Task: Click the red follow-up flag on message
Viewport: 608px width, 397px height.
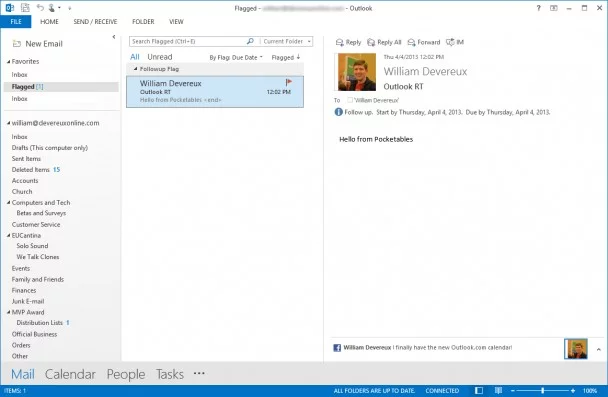Action: pos(288,82)
